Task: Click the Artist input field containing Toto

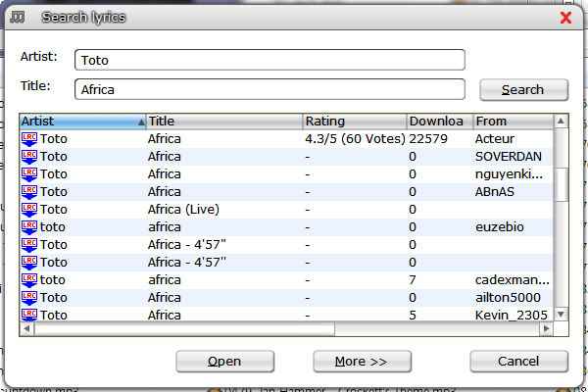Action: point(269,60)
